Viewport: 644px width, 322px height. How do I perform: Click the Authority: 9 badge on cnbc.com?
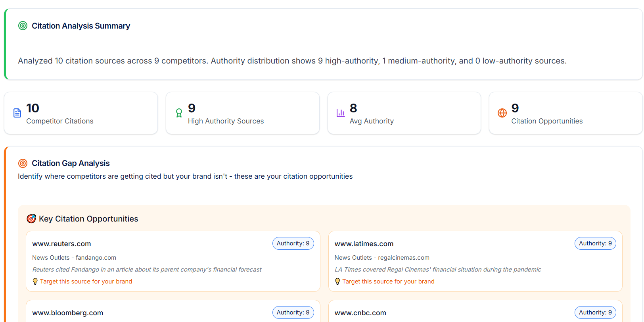[x=595, y=312]
